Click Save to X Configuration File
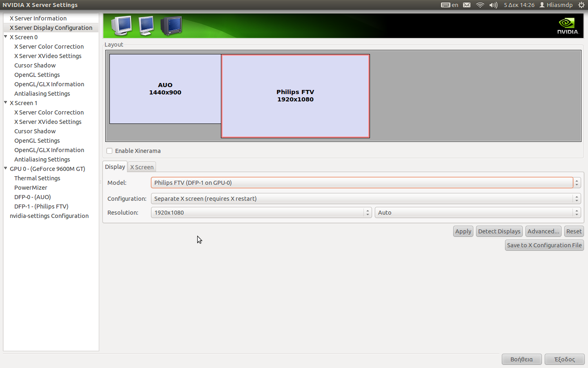Screen dimensions: 588x368 pyautogui.click(x=544, y=245)
